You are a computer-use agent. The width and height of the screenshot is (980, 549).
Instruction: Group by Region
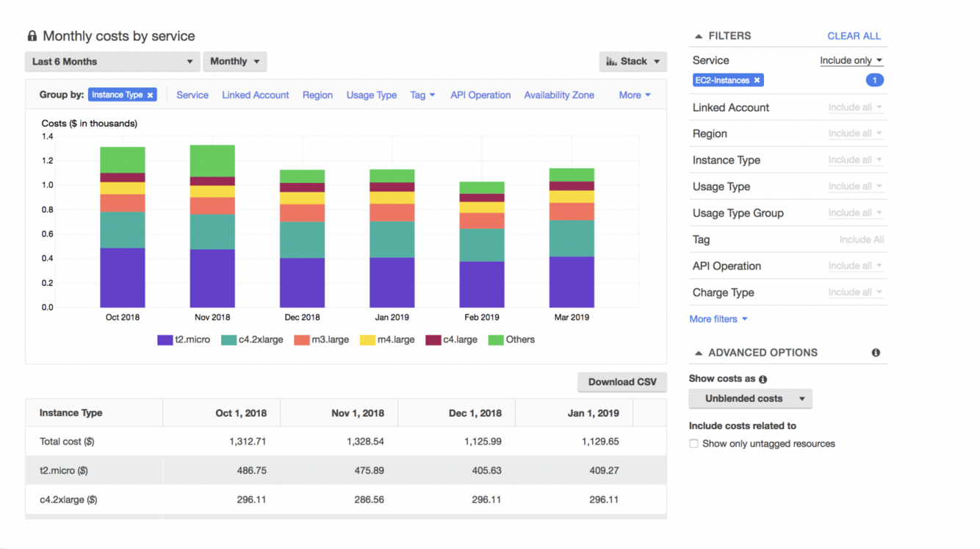point(317,95)
